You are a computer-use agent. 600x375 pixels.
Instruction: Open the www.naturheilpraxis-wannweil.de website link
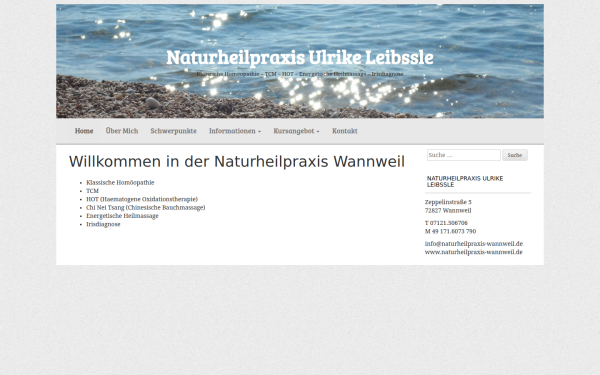pyautogui.click(x=473, y=252)
